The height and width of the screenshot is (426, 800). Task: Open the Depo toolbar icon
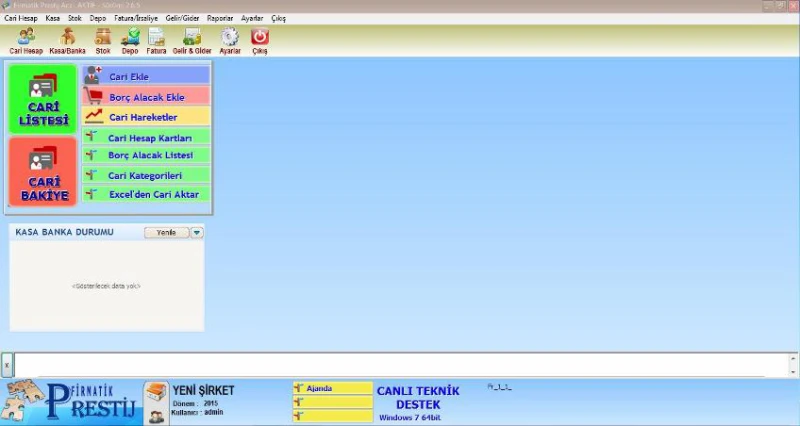(x=130, y=41)
